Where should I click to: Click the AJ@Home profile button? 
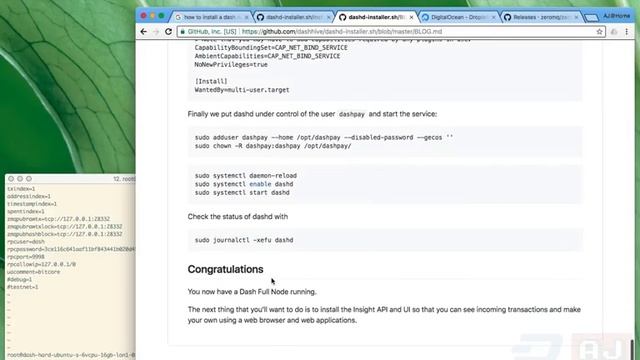tap(617, 16)
